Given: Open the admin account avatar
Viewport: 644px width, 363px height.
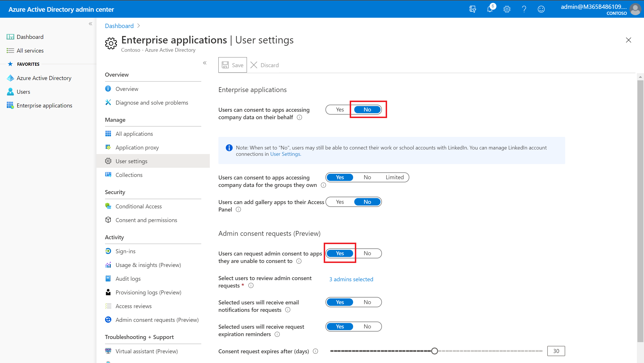Looking at the screenshot, I should [x=635, y=9].
